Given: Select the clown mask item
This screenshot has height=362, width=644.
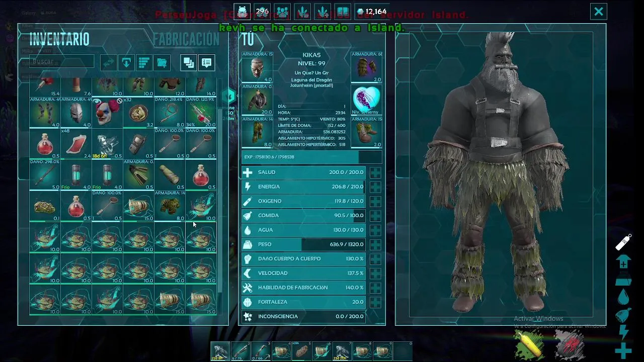Looking at the screenshot, I should tap(107, 113).
